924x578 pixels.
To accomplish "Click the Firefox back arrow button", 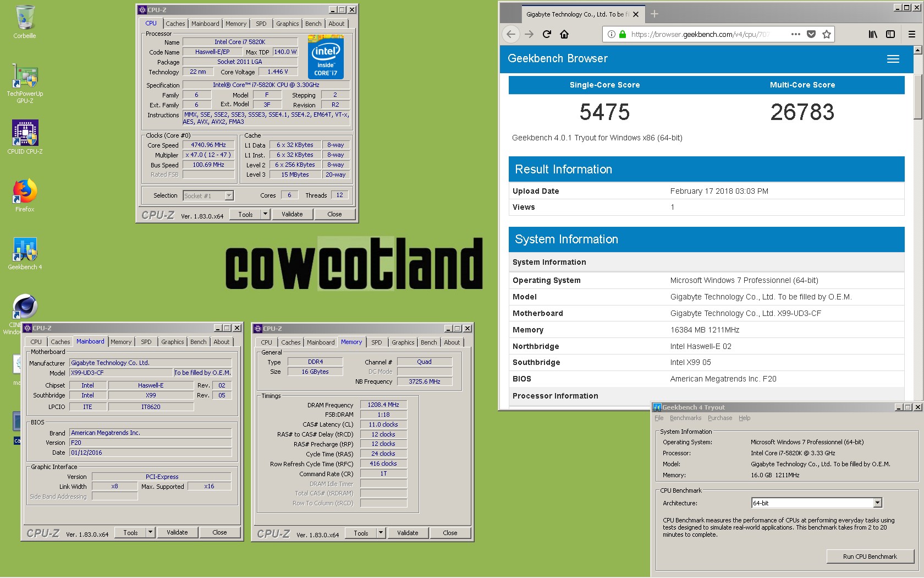I will pyautogui.click(x=511, y=34).
